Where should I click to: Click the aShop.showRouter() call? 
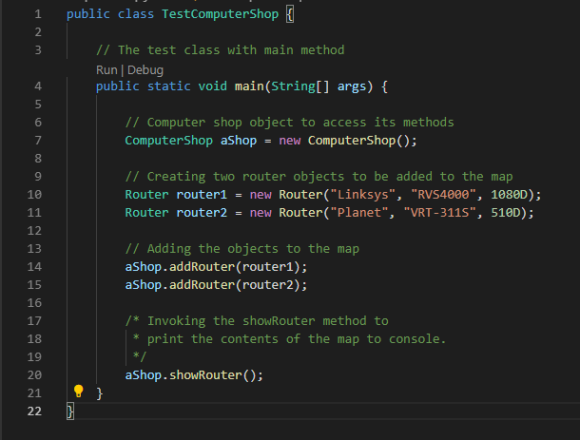194,375
